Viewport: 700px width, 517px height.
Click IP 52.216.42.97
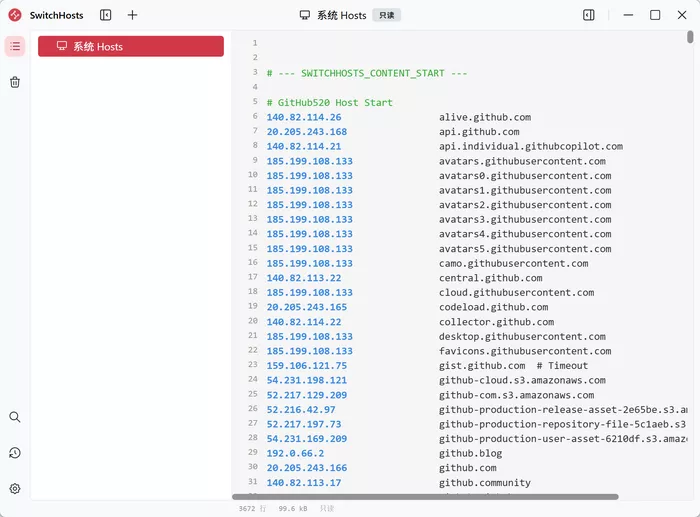click(301, 409)
